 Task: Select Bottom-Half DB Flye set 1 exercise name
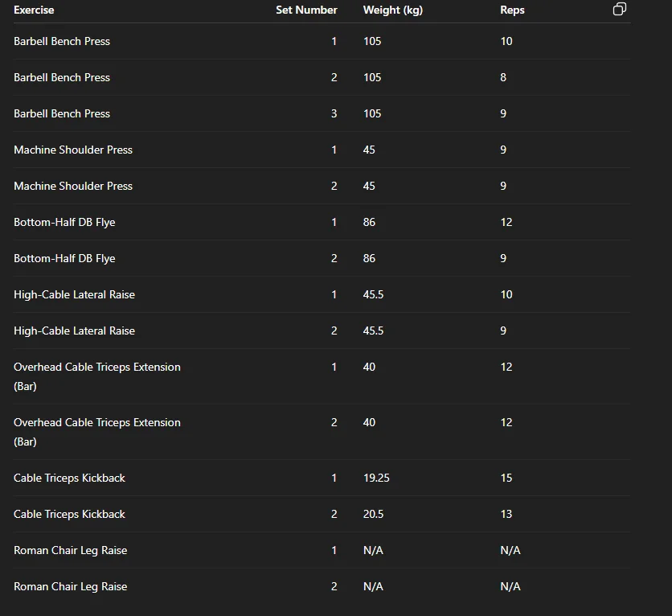64,222
